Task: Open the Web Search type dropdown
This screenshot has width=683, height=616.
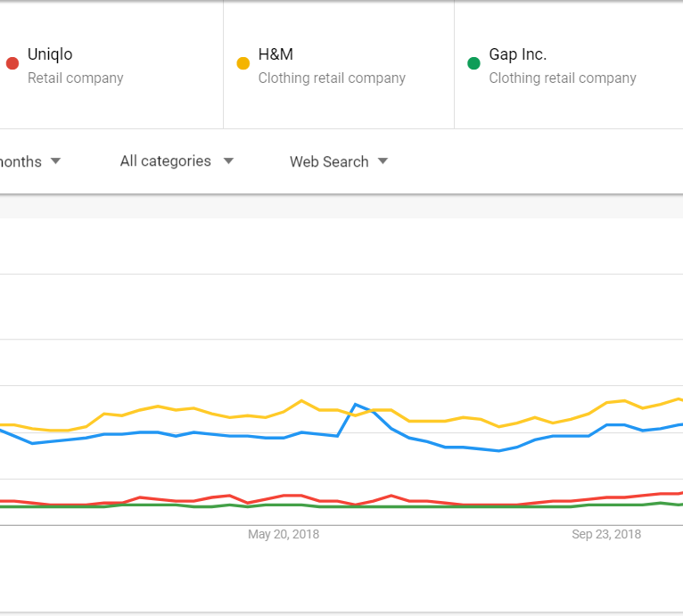Action: pos(329,161)
